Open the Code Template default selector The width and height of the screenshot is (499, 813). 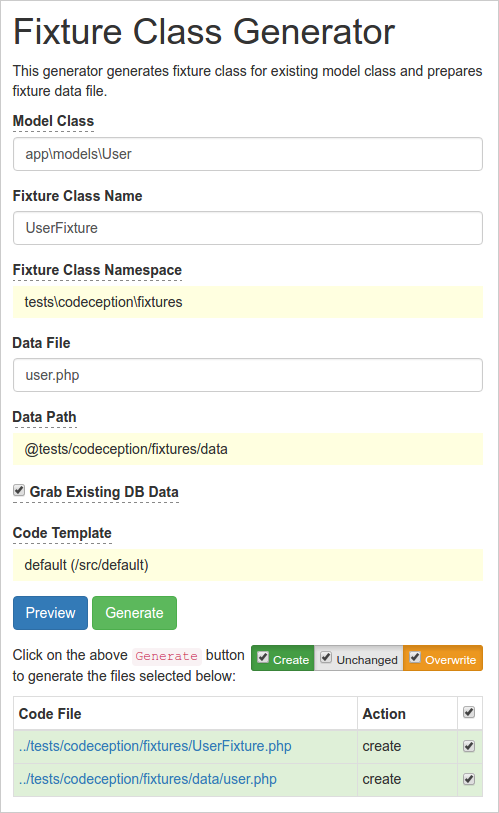pyautogui.click(x=248, y=565)
